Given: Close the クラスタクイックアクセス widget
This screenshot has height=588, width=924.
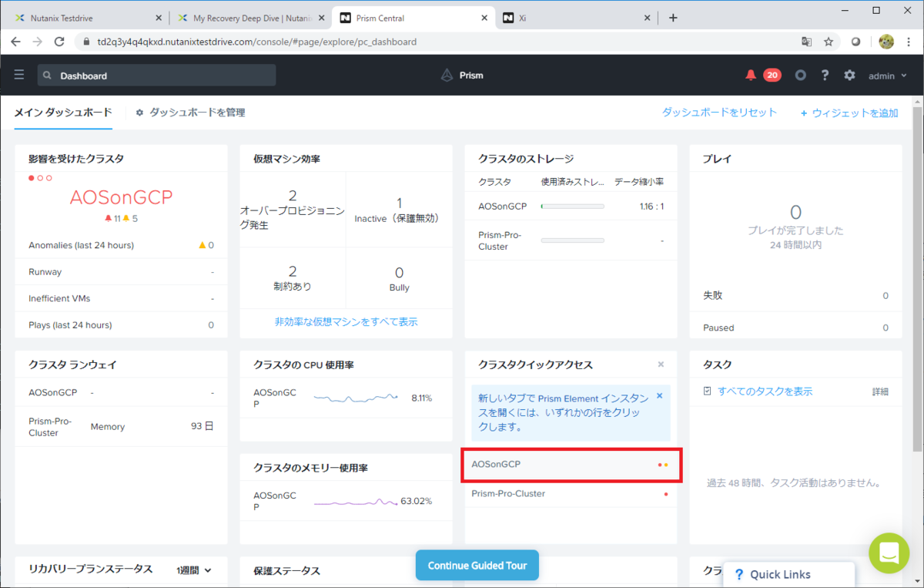Looking at the screenshot, I should click(x=661, y=365).
